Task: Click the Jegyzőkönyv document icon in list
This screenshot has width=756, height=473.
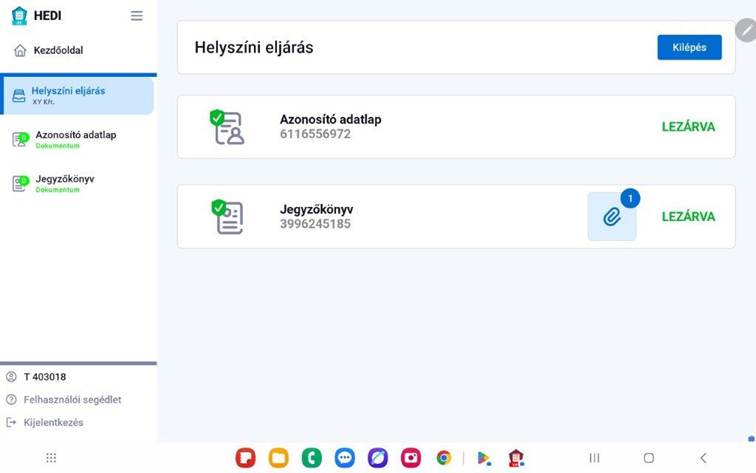Action: pos(229,217)
